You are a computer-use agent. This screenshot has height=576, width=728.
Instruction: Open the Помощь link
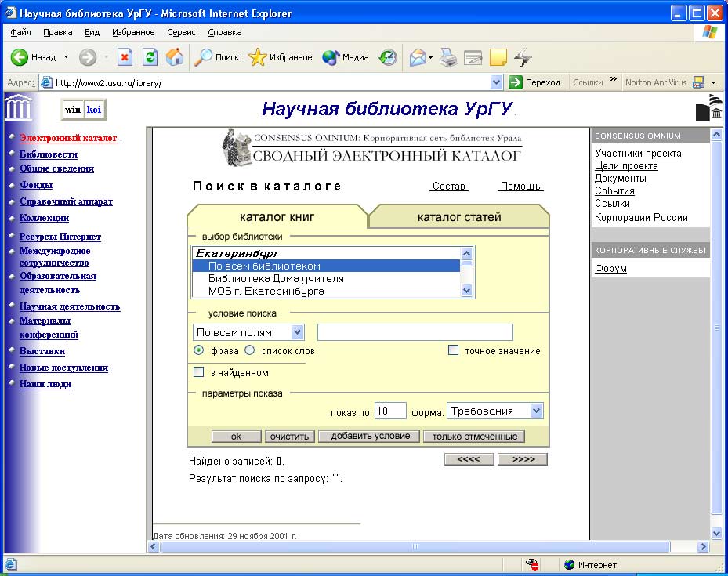(x=520, y=186)
